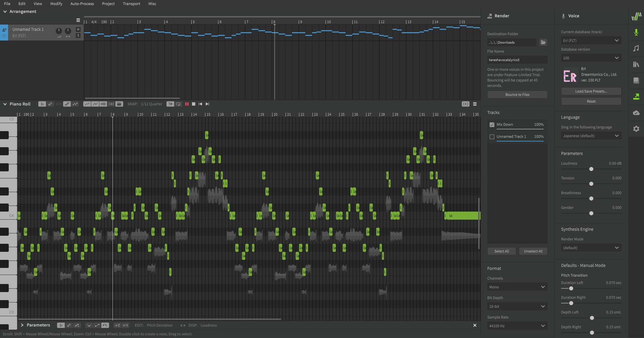Open the Project menu
The image size is (644, 338).
[108, 4]
